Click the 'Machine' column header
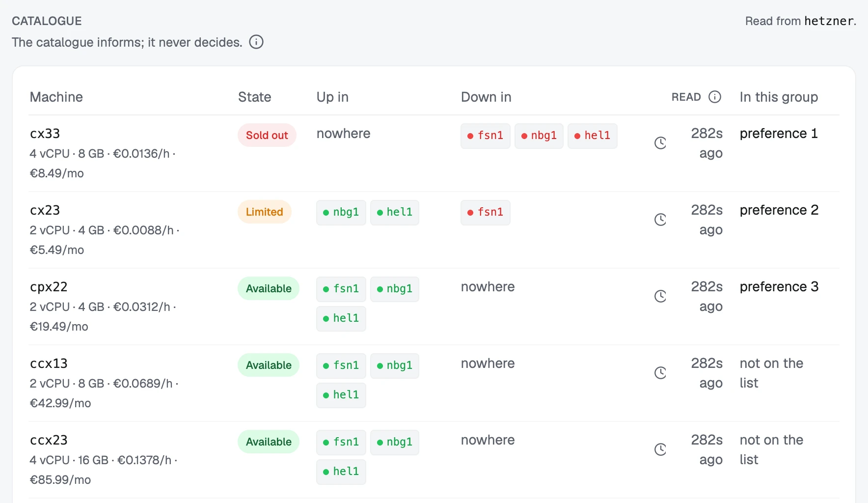The width and height of the screenshot is (868, 503). (x=56, y=97)
